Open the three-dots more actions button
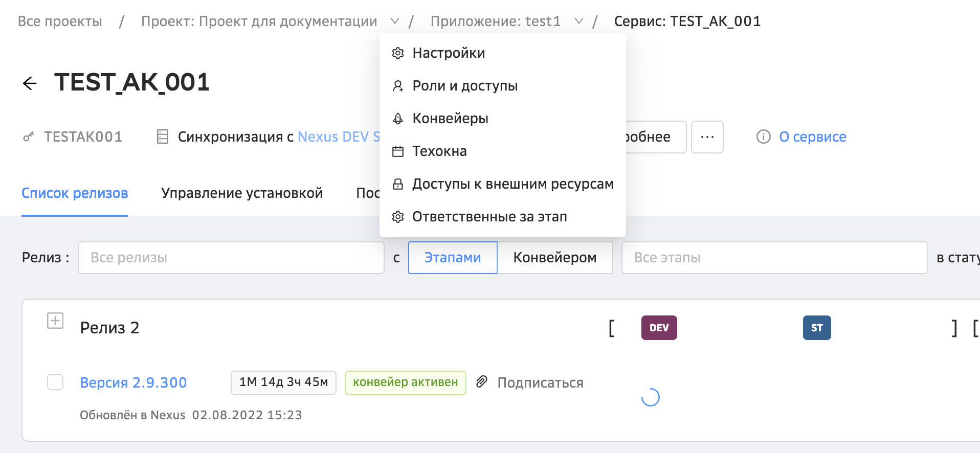 pos(707,137)
